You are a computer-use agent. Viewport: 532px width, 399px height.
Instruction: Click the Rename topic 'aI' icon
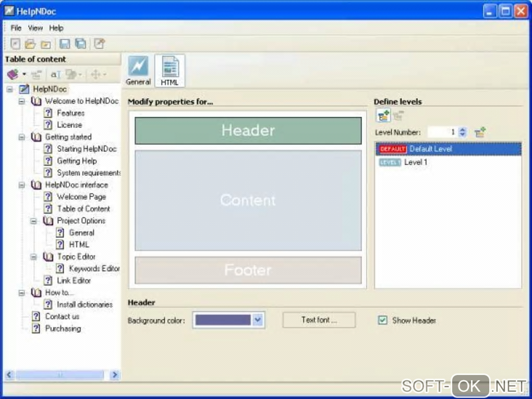coord(55,74)
